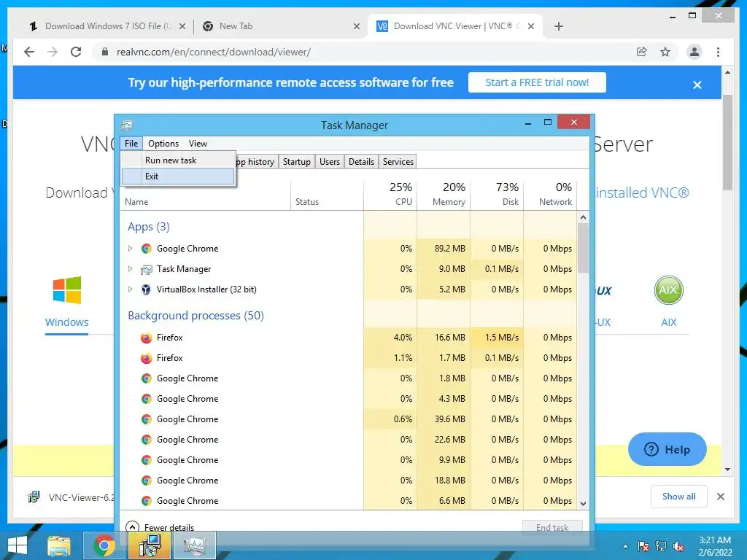Dismiss the blue promo banner
Screen dimensions: 747x560
coord(697,85)
